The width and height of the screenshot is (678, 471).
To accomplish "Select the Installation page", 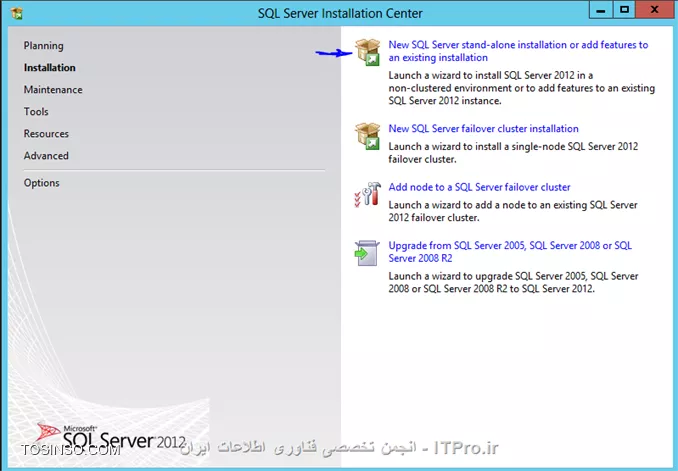I will tap(50, 68).
